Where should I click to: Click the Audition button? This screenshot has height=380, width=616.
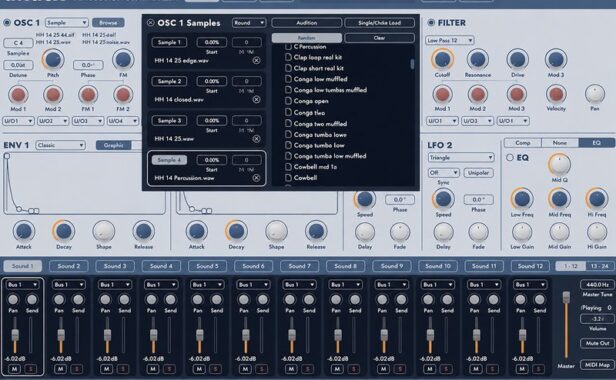pyautogui.click(x=306, y=23)
